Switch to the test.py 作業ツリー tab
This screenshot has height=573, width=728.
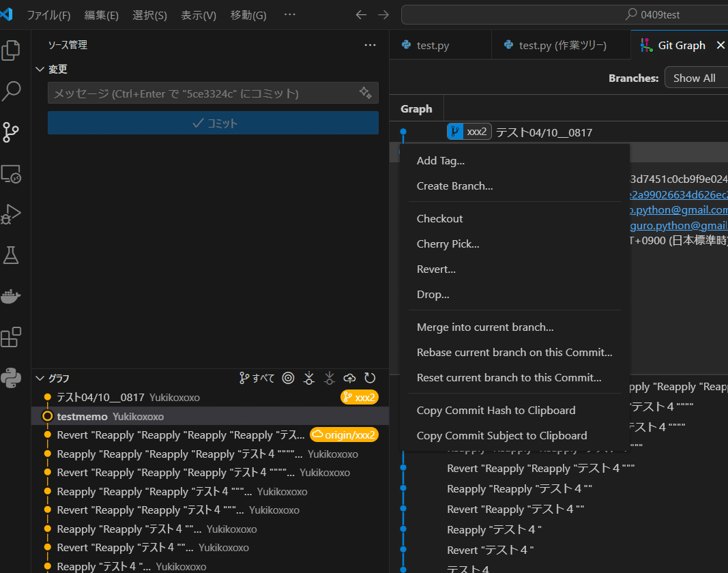click(559, 44)
